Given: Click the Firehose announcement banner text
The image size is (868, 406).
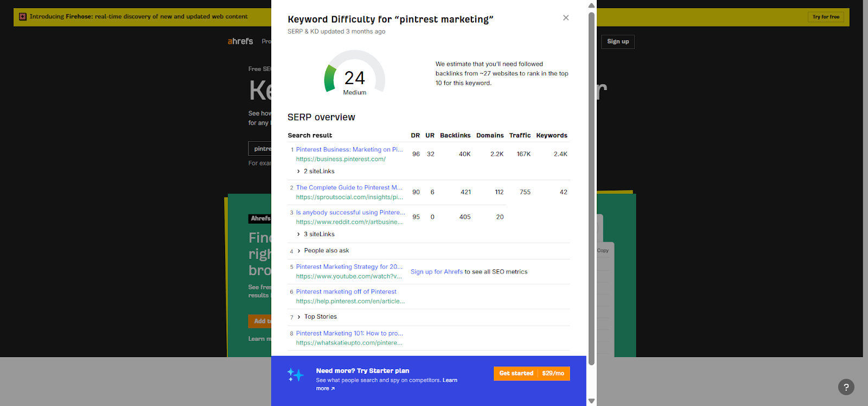Looking at the screenshot, I should tap(138, 17).
